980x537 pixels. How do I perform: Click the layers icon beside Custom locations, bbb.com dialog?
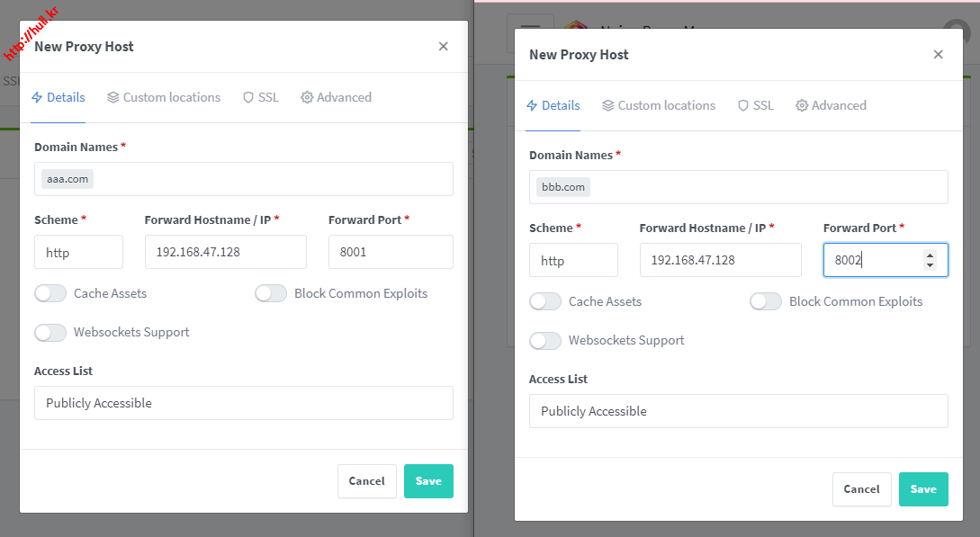click(608, 105)
